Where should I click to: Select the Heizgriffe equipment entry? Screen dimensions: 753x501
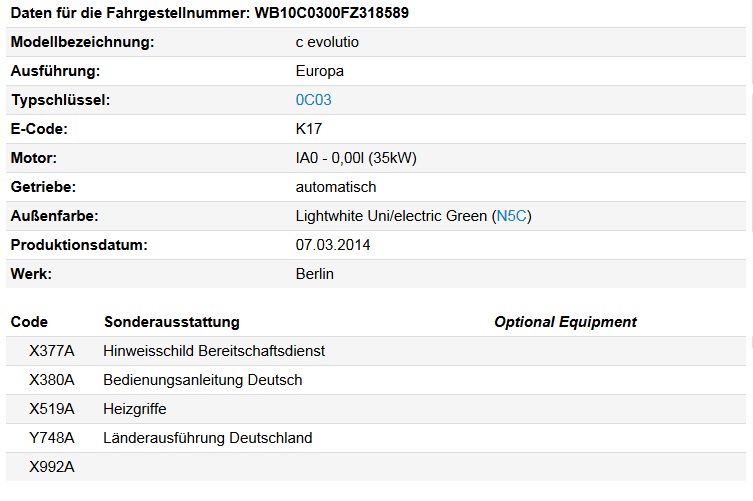coord(135,409)
